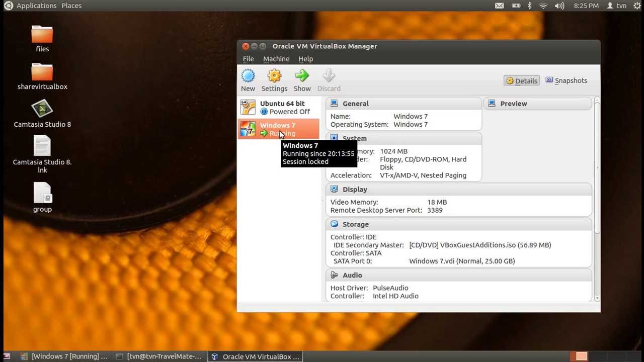Open Settings gear in VirtualBox toolbar

[274, 76]
